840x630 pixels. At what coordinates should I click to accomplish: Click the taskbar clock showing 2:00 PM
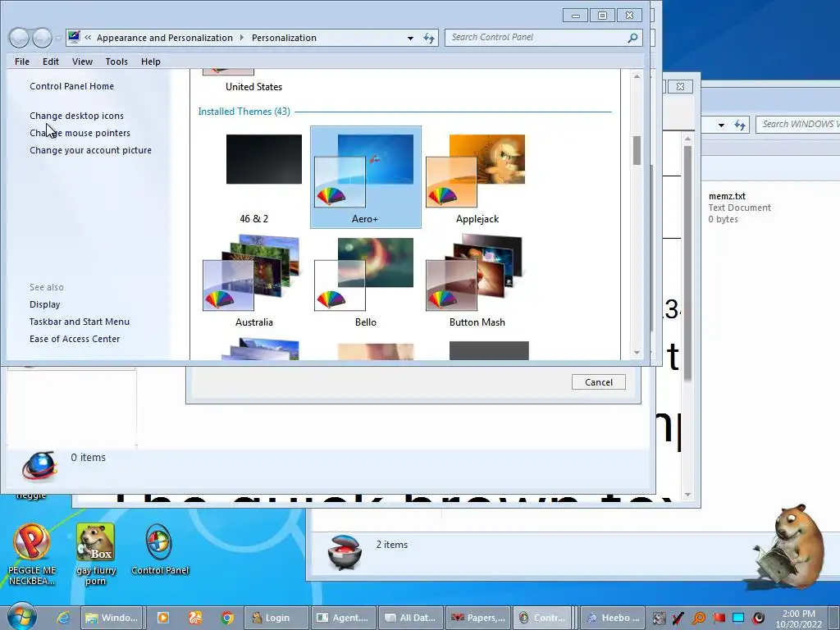(x=798, y=619)
